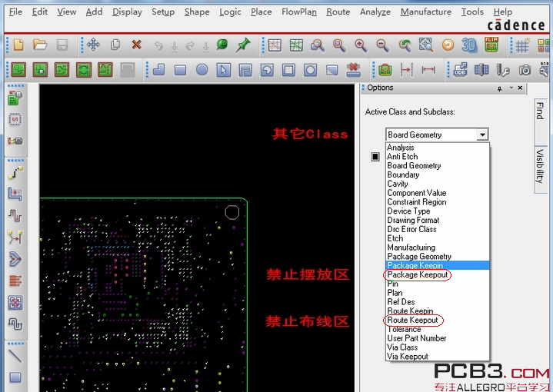
Task: Select Manufacturing in the class list
Action: coord(438,247)
